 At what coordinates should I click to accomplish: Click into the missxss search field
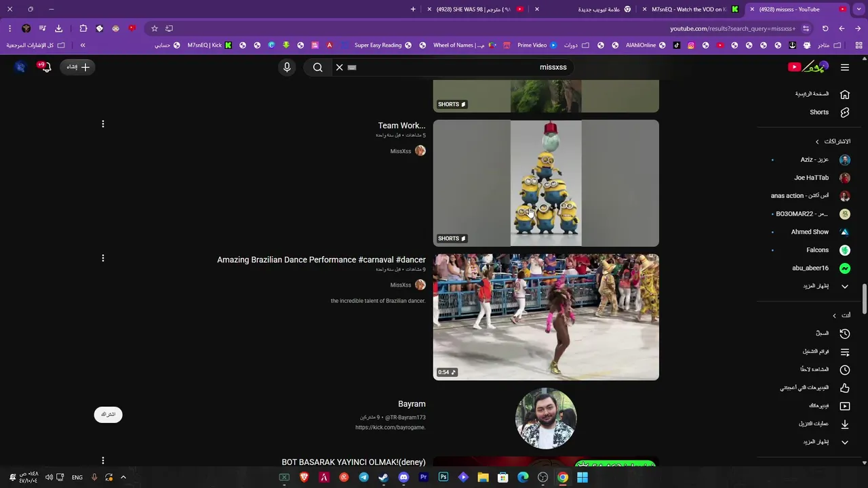(461, 67)
